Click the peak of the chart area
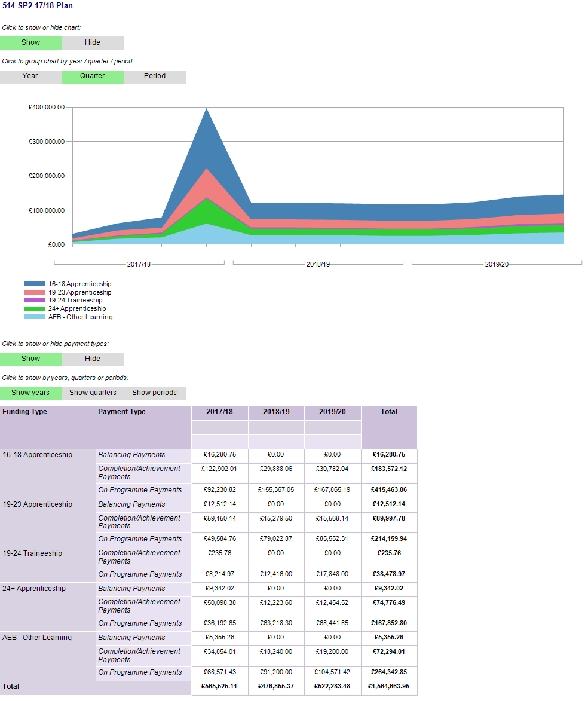The image size is (588, 701). coord(206,110)
